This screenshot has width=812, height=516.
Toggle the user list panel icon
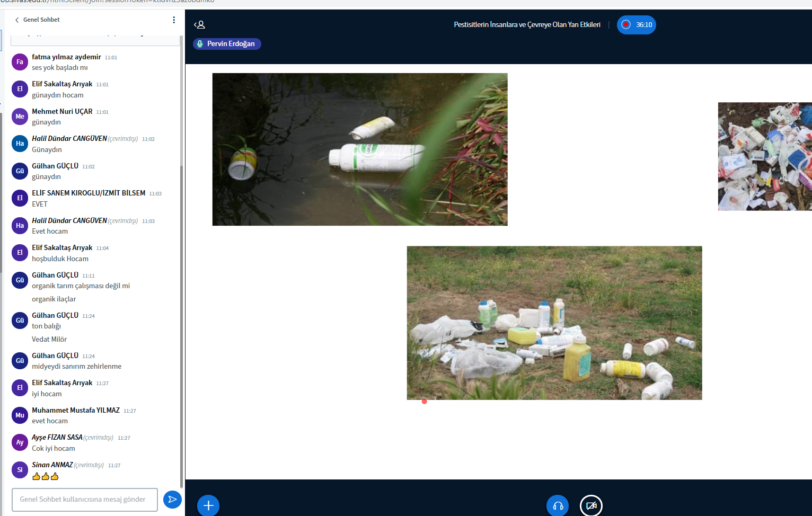pos(199,24)
